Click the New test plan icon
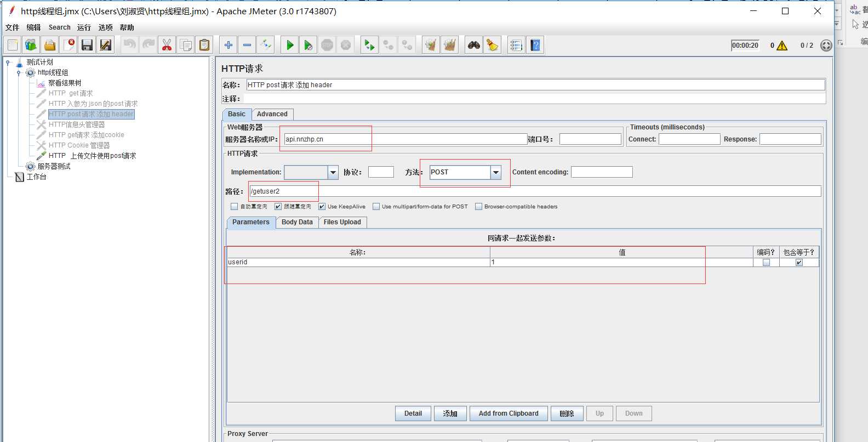Screen dimensions: 868x442 click(x=13, y=45)
